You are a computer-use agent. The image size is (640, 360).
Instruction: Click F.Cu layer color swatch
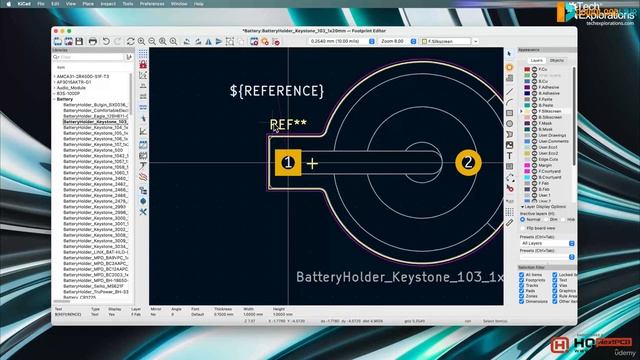point(527,69)
